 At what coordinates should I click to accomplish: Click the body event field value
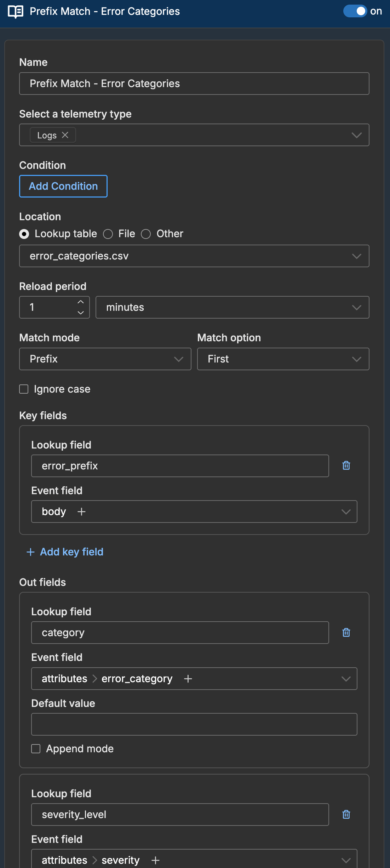coord(54,512)
